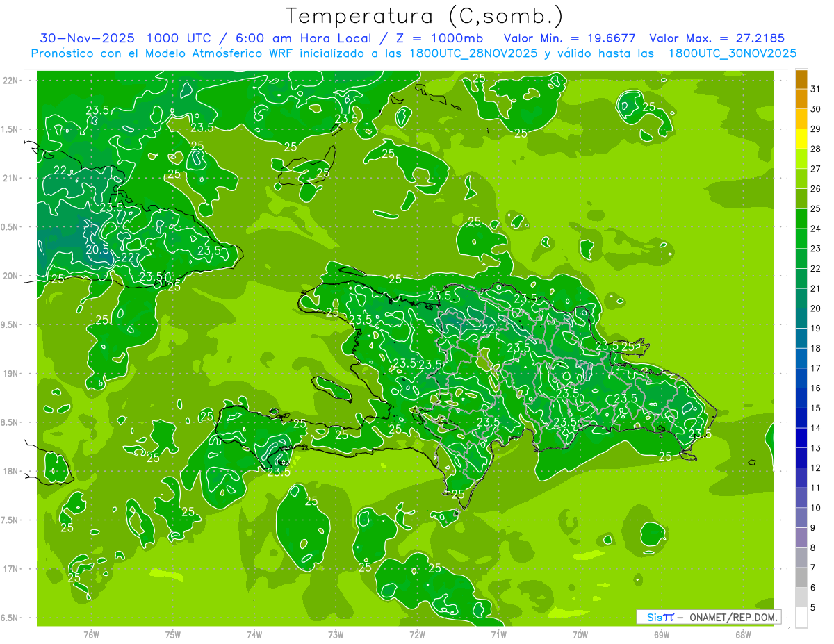The height and width of the screenshot is (644, 834).
Task: Click the green swatch between 24 and 25
Action: [801, 219]
